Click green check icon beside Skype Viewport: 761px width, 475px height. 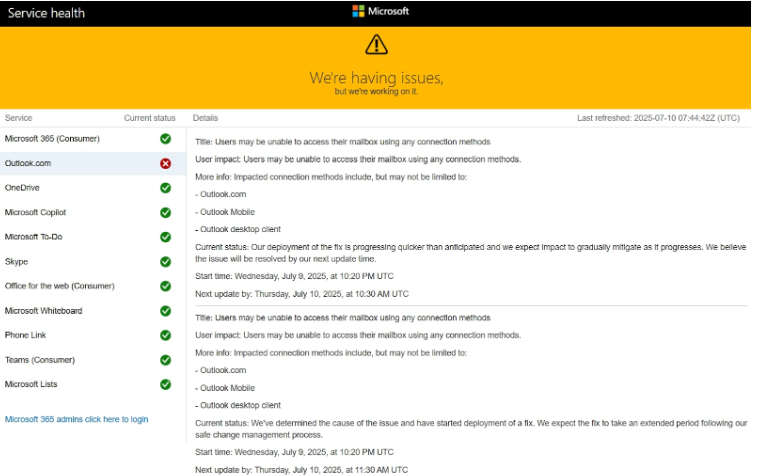click(165, 262)
